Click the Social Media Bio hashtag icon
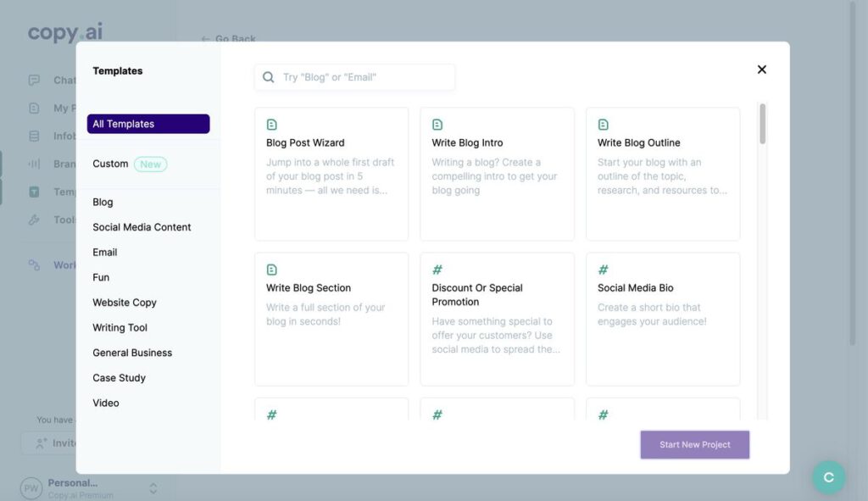868x501 pixels. [x=603, y=270]
